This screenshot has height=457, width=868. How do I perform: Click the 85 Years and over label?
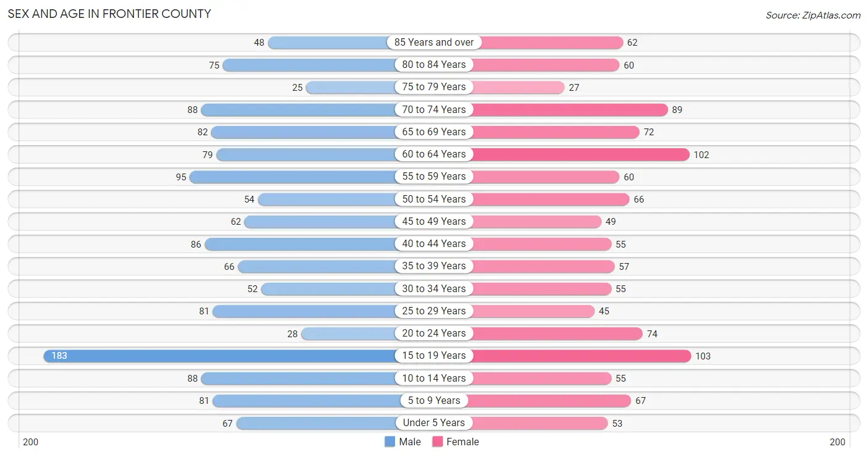coord(434,43)
